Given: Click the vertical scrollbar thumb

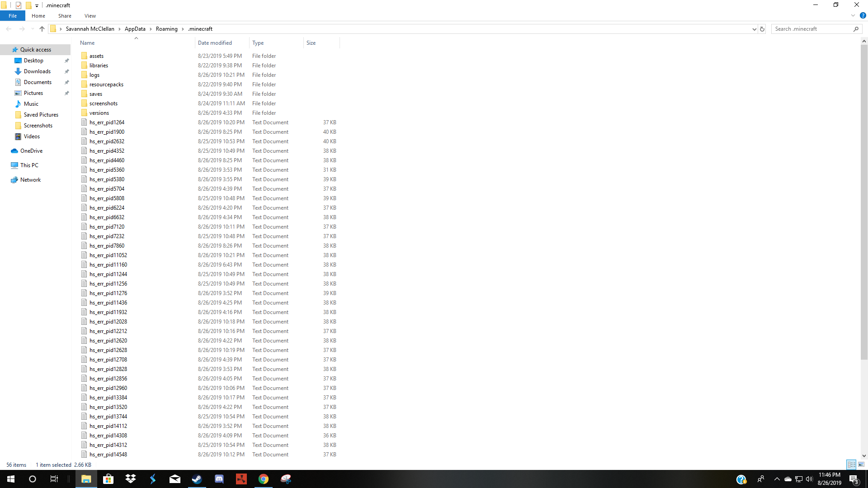Looking at the screenshot, I should point(864,201).
